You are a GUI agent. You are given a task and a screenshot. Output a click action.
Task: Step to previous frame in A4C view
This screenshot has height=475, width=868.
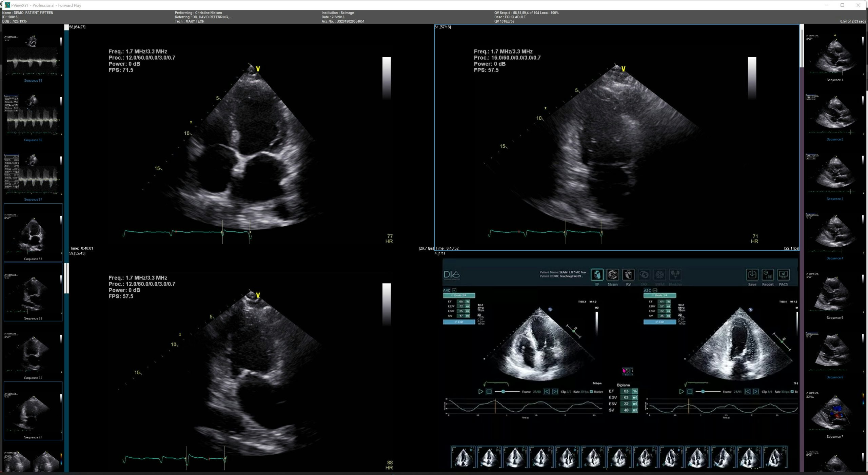pyautogui.click(x=547, y=392)
